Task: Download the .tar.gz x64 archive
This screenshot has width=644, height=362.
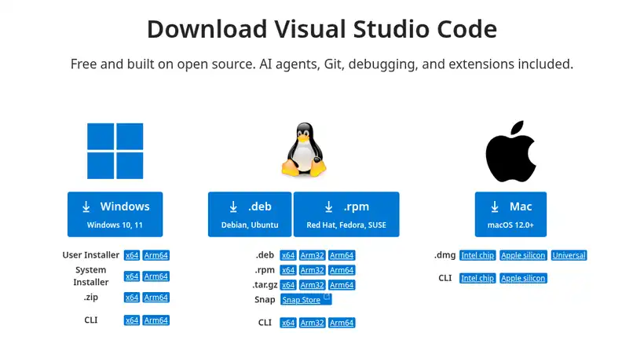Action: [x=288, y=285]
